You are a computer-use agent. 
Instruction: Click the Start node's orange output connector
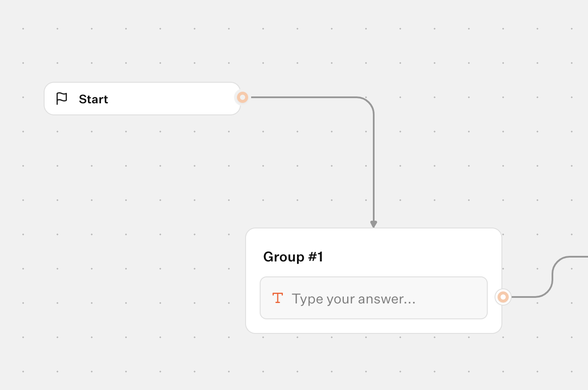243,97
